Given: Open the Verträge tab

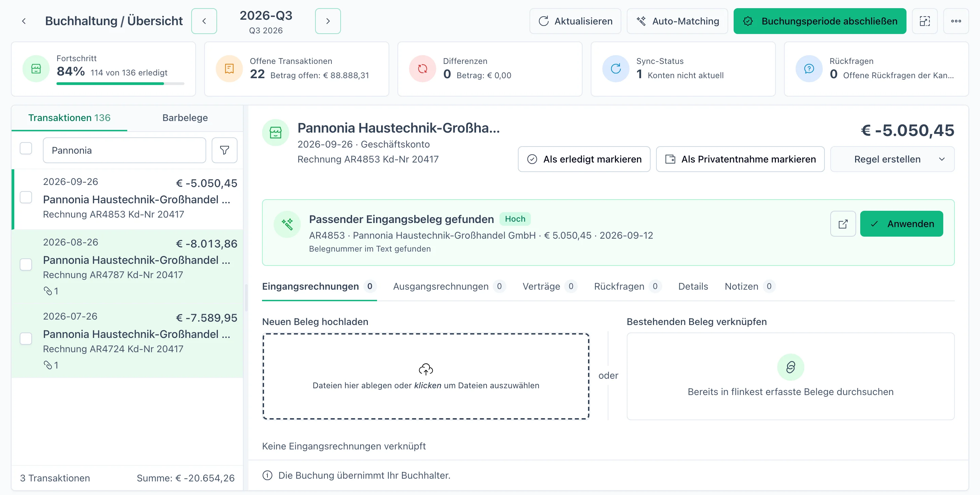Looking at the screenshot, I should [x=550, y=287].
